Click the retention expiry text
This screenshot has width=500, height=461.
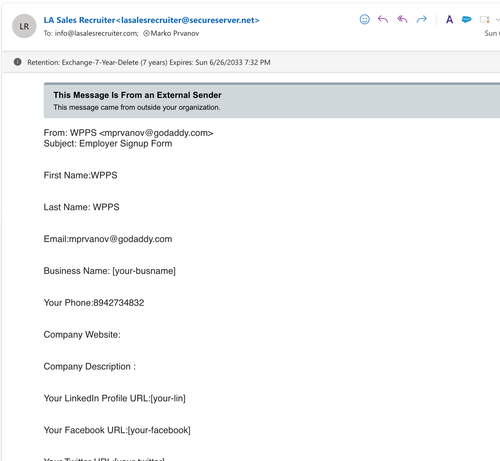click(220, 62)
